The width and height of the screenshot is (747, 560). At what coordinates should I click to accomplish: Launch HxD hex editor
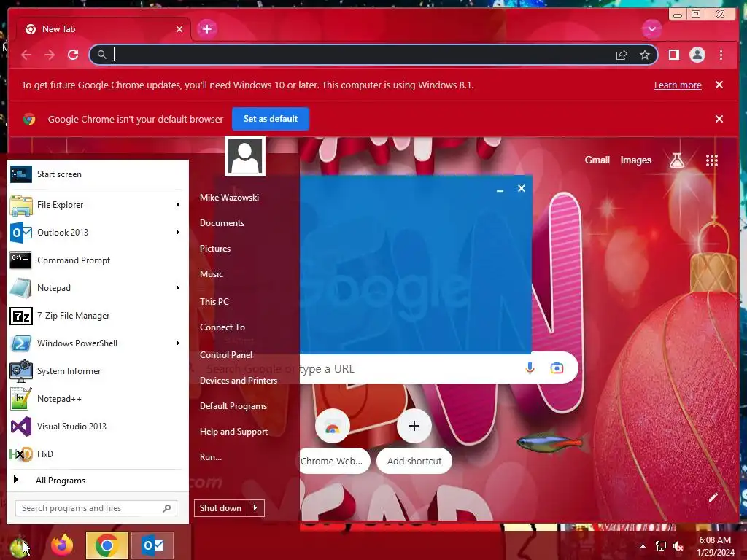point(97,454)
